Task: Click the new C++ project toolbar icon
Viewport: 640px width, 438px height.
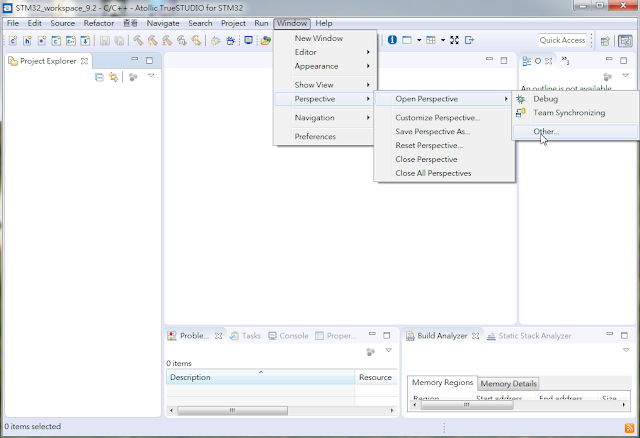Action: (x=71, y=40)
